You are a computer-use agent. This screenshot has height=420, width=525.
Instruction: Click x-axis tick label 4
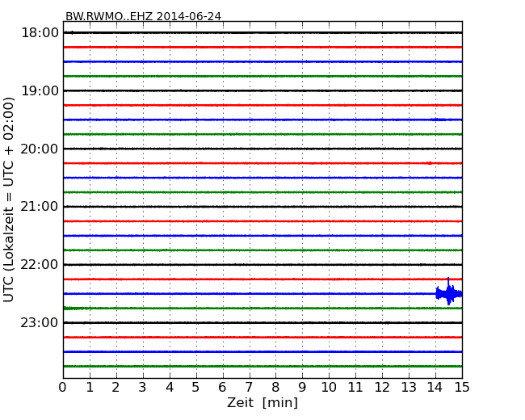pyautogui.click(x=170, y=387)
